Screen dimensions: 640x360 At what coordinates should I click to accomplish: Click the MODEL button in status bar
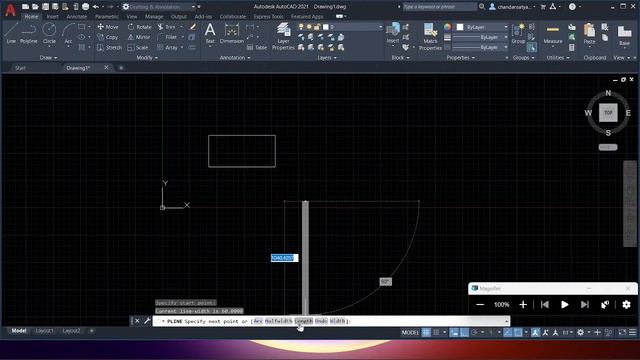(x=410, y=333)
